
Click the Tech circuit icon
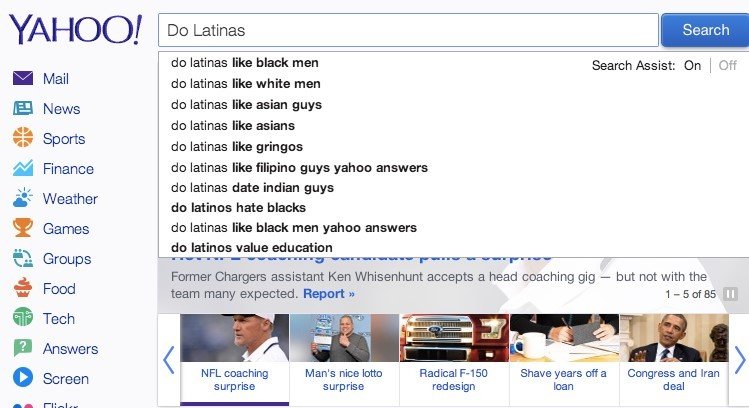click(23, 318)
